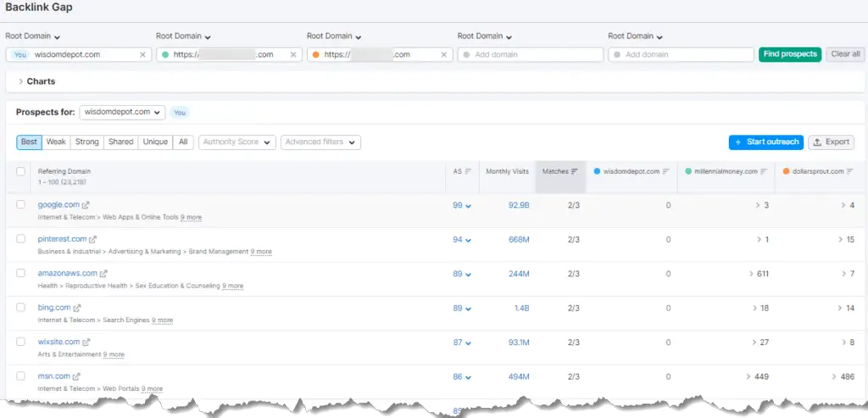Expand dollarsprout.com arrow showing 486 for msn.com
The image size is (868, 418).
tap(834, 377)
